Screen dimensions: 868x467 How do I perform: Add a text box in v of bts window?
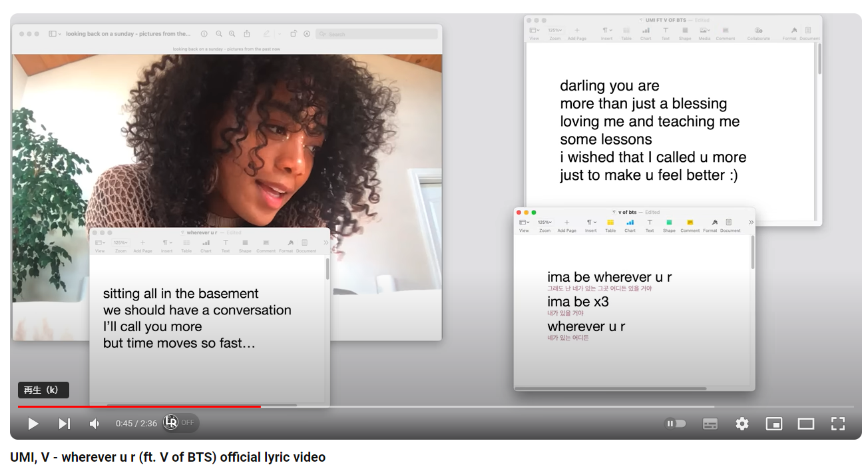click(x=650, y=225)
